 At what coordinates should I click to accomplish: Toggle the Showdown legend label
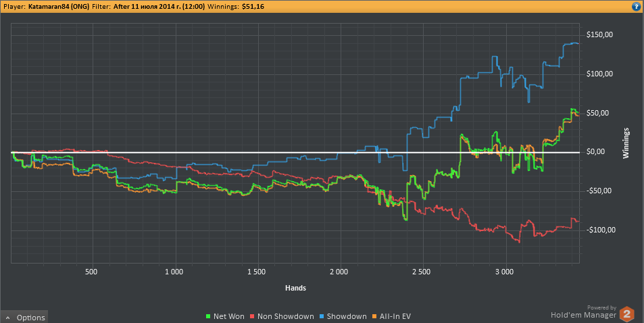pos(347,316)
